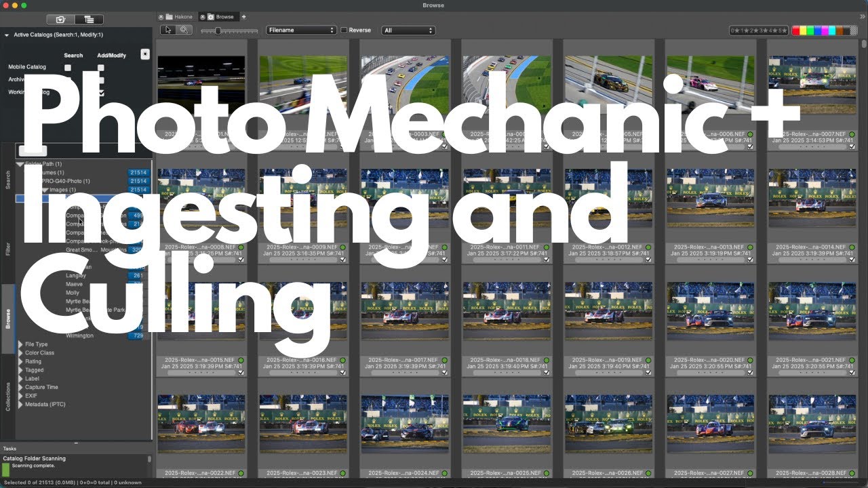This screenshot has width=868, height=488.
Task: Open the Filter side tab
Action: [8, 249]
